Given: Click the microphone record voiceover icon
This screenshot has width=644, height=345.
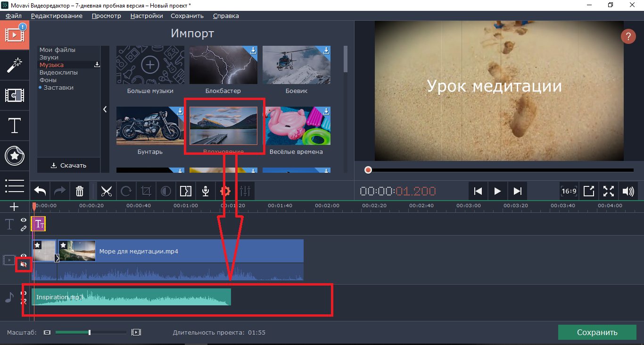Looking at the screenshot, I should pos(206,191).
